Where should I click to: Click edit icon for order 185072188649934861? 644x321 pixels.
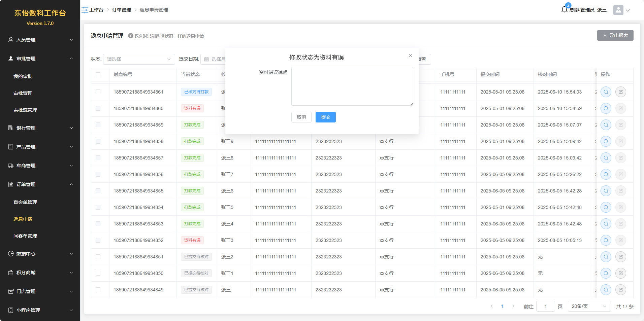point(620,92)
